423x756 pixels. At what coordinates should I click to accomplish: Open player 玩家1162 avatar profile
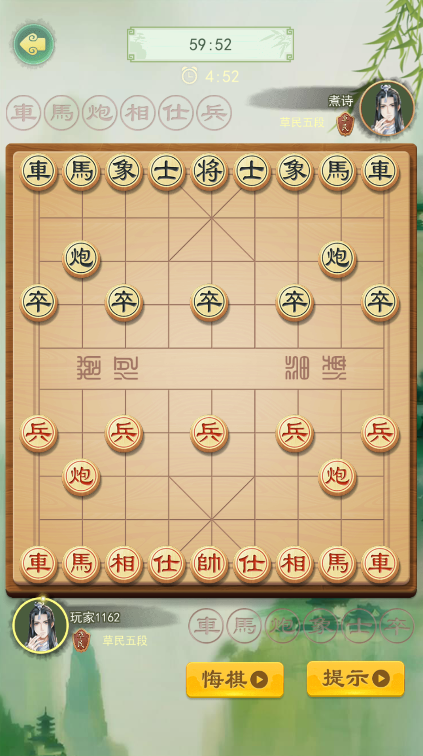click(x=40, y=625)
